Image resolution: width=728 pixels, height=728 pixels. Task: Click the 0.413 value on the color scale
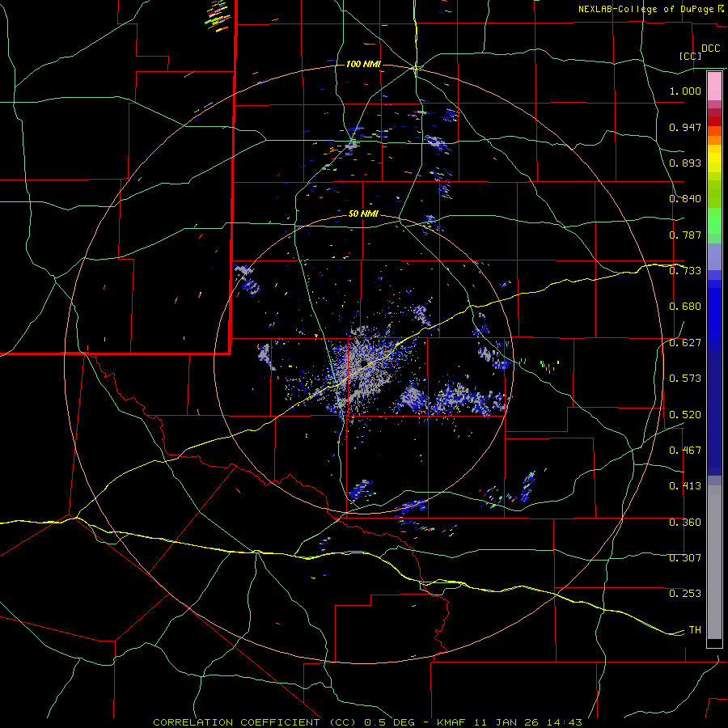tap(685, 486)
